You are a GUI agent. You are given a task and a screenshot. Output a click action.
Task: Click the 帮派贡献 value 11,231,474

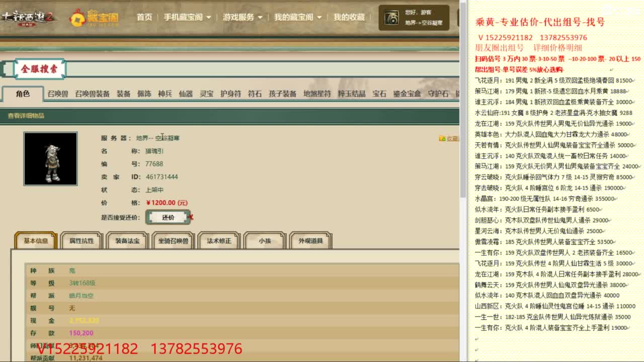pyautogui.click(x=86, y=358)
